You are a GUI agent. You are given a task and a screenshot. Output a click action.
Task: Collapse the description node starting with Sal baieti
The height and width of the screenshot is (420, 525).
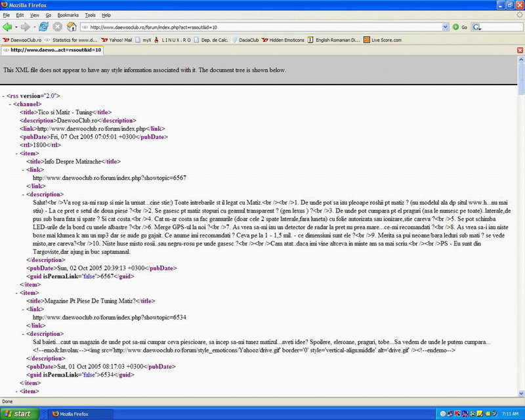(24, 334)
